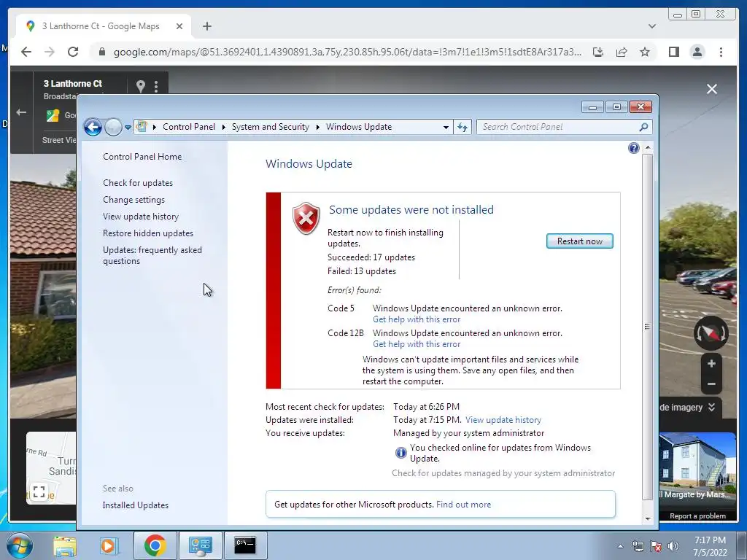
Task: Open a new Chrome tab
Action: click(x=206, y=26)
